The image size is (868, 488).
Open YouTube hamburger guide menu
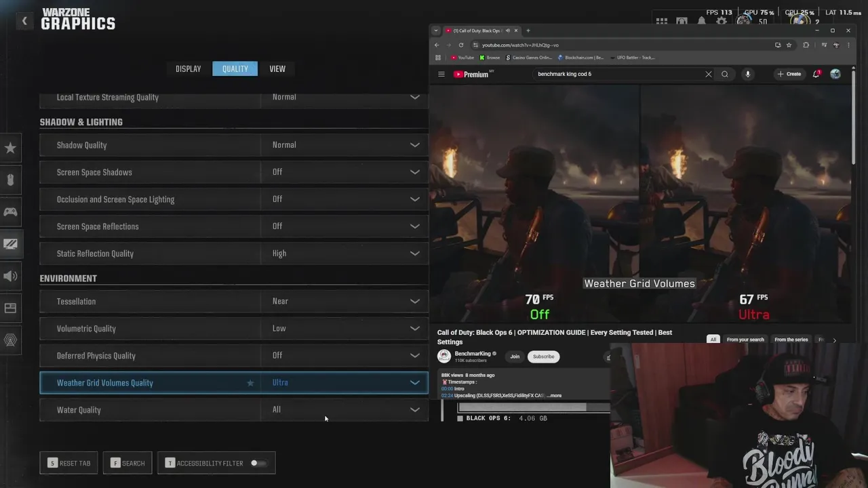(x=441, y=74)
